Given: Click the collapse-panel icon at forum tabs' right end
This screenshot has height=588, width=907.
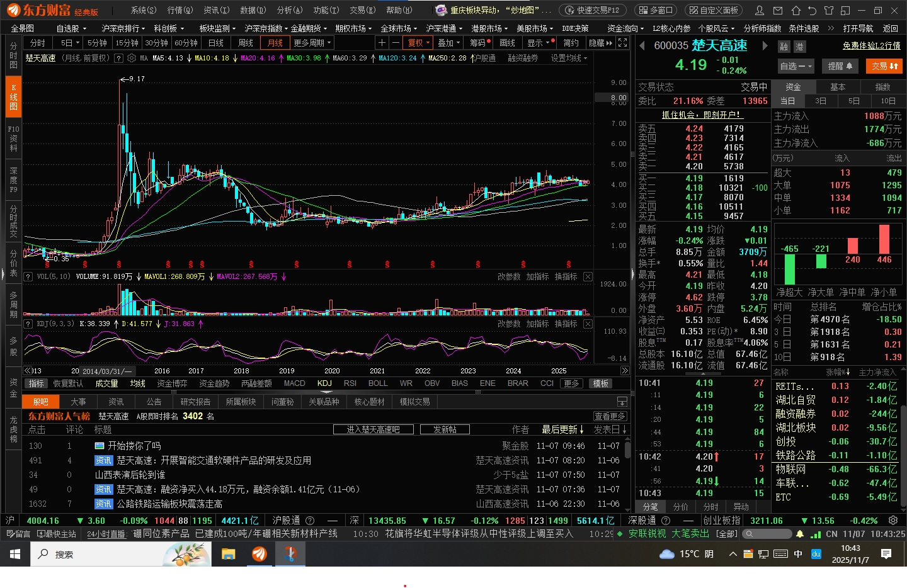Looking at the screenshot, I should click(x=622, y=402).
